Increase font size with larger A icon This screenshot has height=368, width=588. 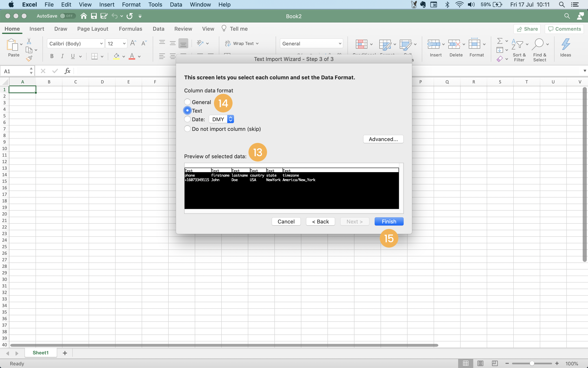[x=133, y=43]
